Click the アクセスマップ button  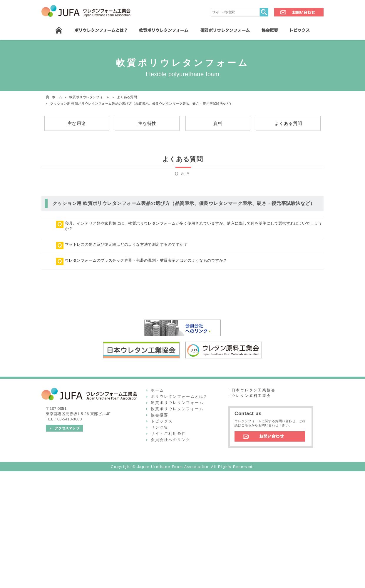[64, 428]
